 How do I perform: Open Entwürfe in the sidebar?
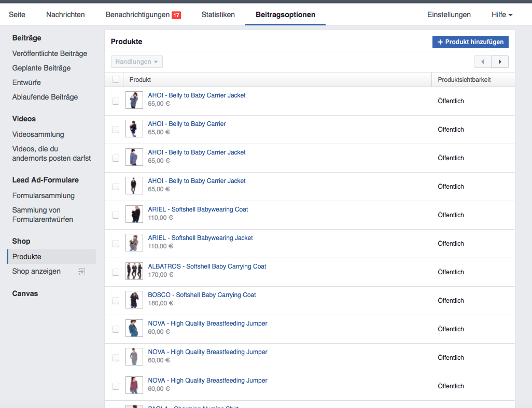coord(26,83)
